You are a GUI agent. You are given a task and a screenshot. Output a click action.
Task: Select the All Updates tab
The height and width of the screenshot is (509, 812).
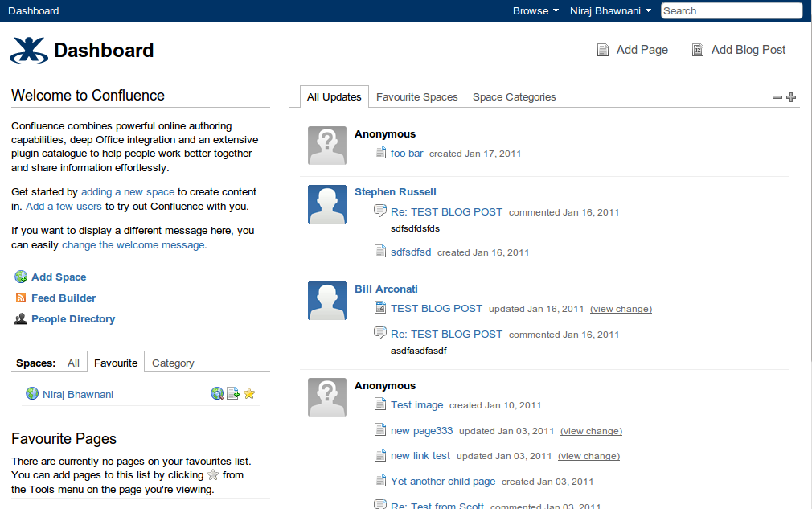tap(334, 96)
